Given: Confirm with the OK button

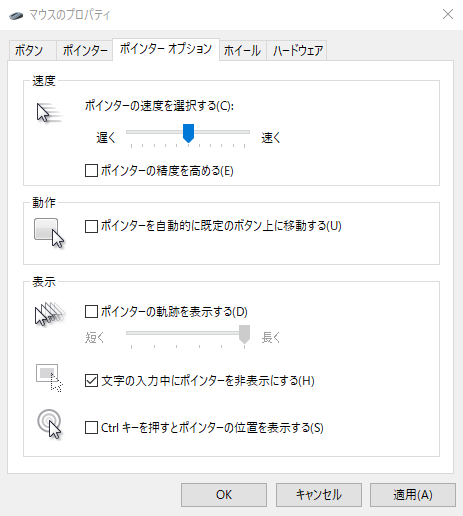Looking at the screenshot, I should (x=224, y=495).
